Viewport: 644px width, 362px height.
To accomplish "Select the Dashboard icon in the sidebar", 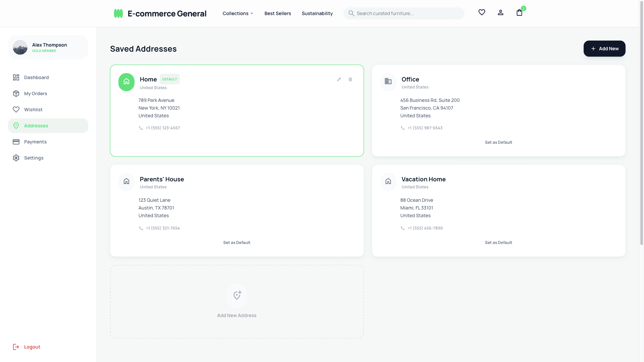I will 16,77.
